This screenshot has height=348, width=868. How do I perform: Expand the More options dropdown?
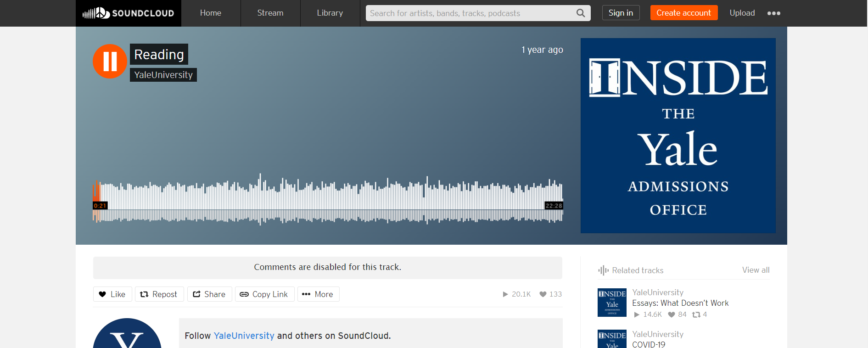318,294
